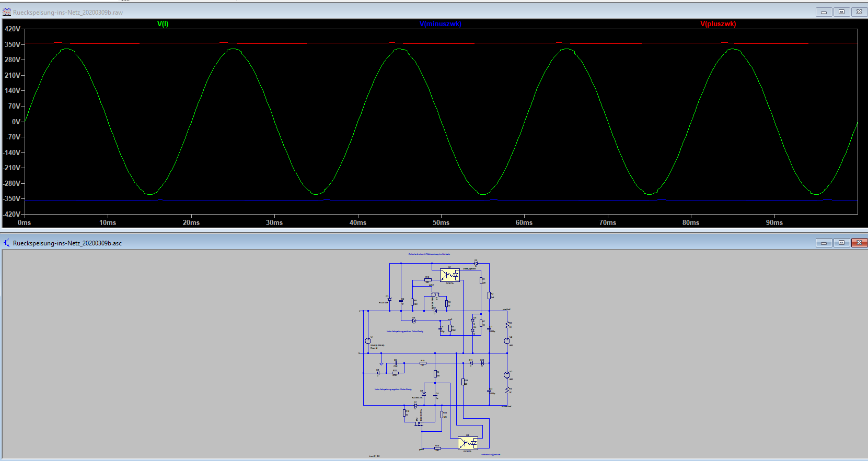This screenshot has width=868, height=461.
Task: Select the V(pluszwk) red trace label
Action: pos(718,23)
